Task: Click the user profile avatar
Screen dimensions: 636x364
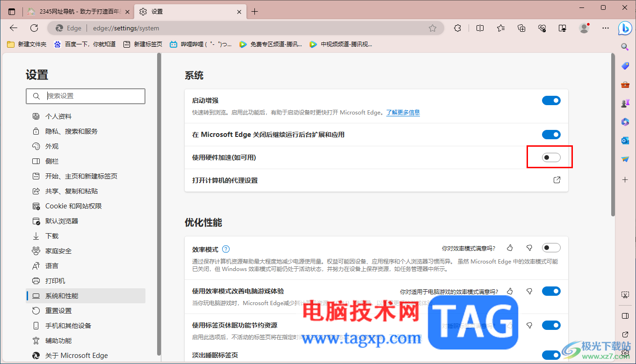Action: (x=584, y=28)
